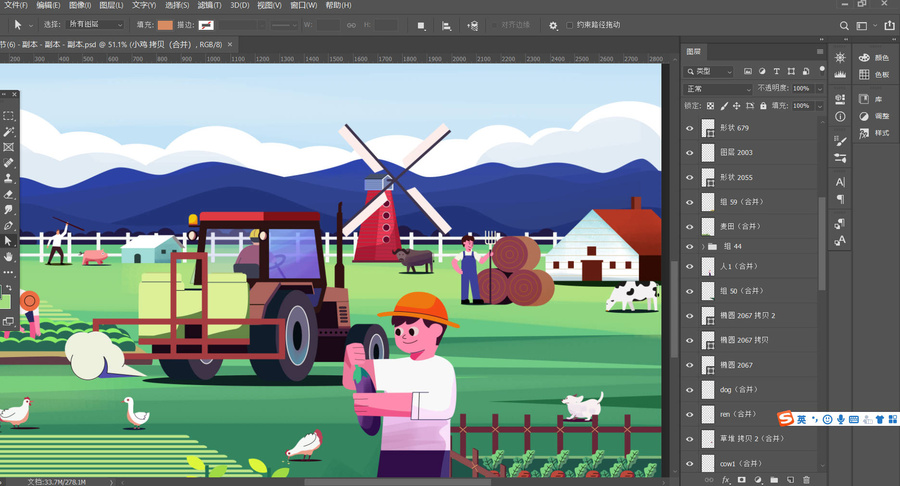Open the 类型 layer filter dropdown

coord(709,71)
